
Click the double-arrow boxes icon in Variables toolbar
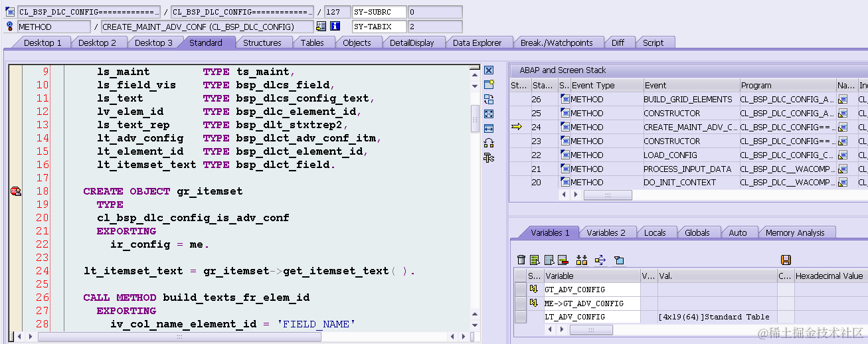click(582, 260)
